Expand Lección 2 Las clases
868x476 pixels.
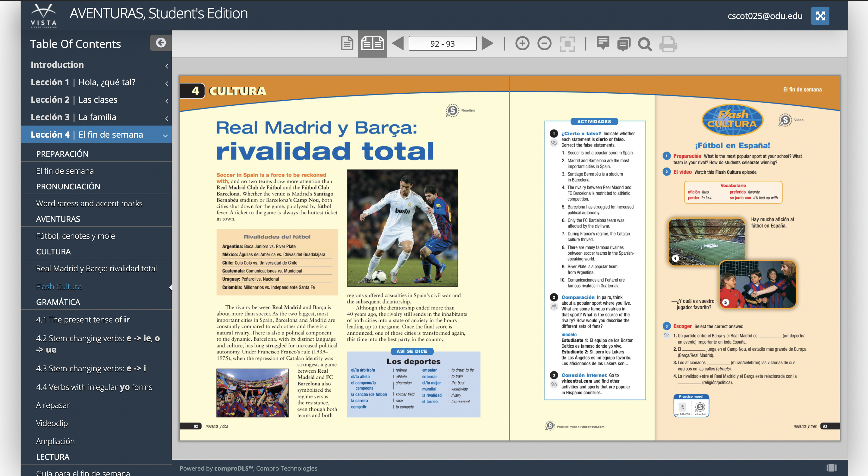[x=96, y=100]
